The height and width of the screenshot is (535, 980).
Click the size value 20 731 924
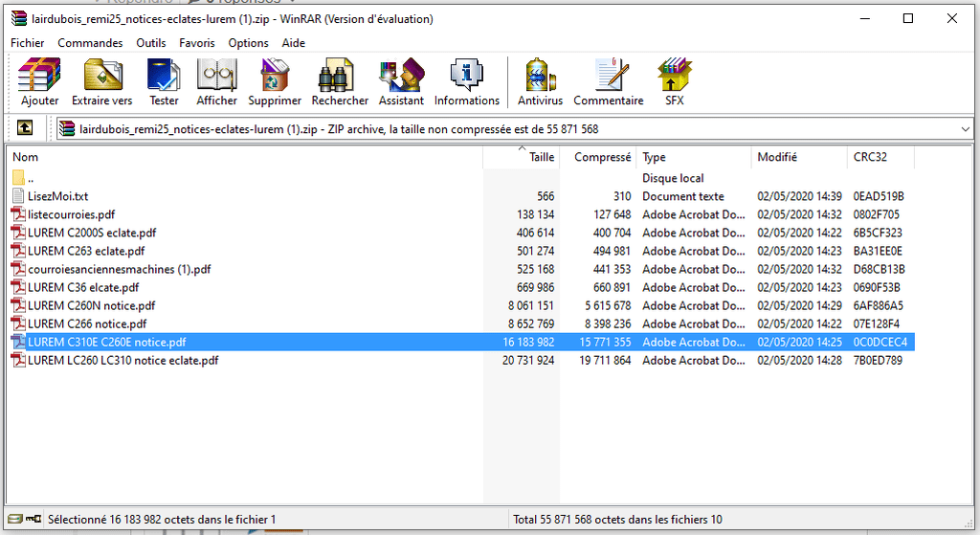(x=528, y=360)
